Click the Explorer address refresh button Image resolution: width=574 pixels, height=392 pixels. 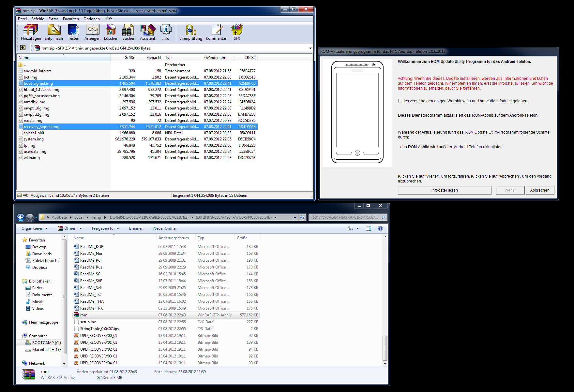302,217
